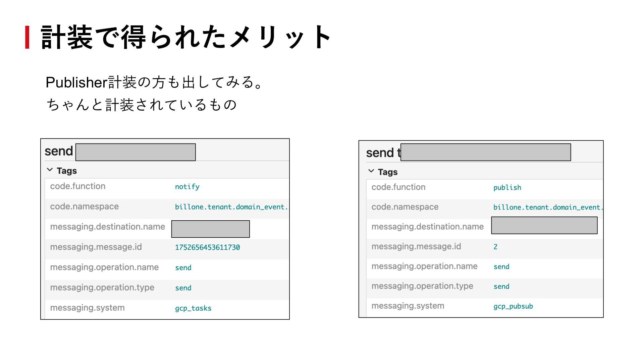The height and width of the screenshot is (362, 644).
Task: Click messaging.destination.name key in left panel
Action: pos(107,227)
